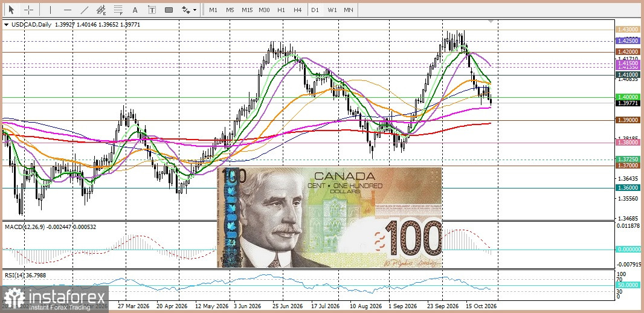Switch chart to M30 timeframe
The height and width of the screenshot is (313, 644).
264,10
